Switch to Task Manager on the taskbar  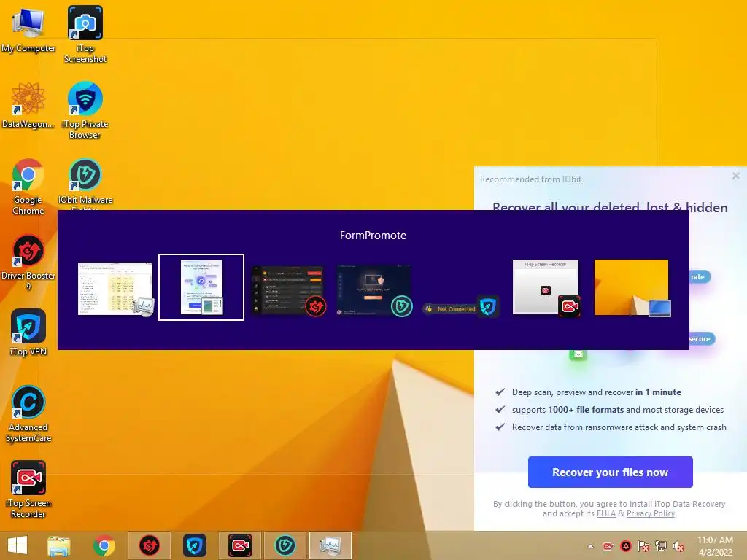[x=330, y=545]
